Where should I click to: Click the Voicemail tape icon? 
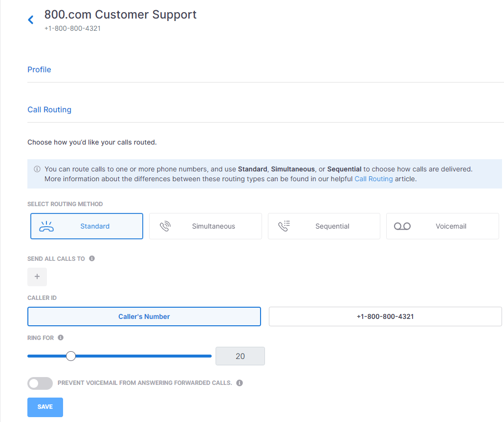(x=402, y=226)
